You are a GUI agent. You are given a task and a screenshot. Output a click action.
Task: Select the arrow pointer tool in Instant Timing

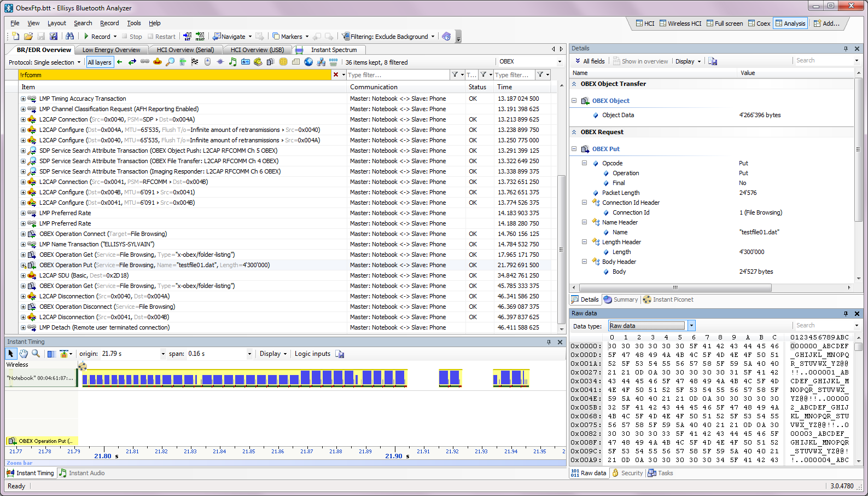click(11, 354)
